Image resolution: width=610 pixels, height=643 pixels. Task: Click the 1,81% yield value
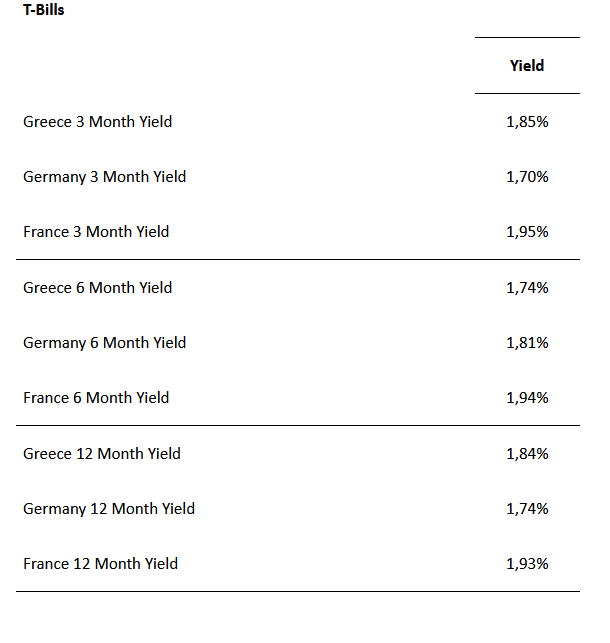click(527, 343)
